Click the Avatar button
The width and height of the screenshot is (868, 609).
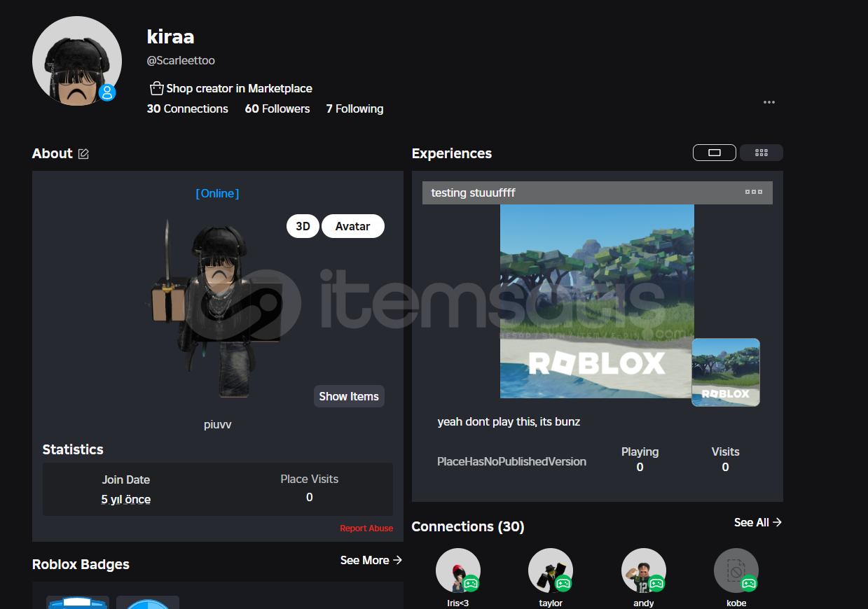[x=352, y=226]
